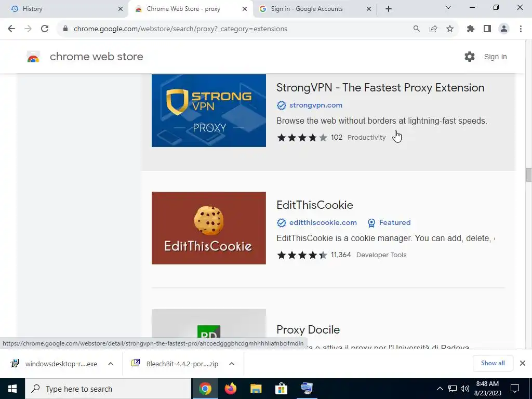Open the Extensions puzzle icon

point(471,29)
